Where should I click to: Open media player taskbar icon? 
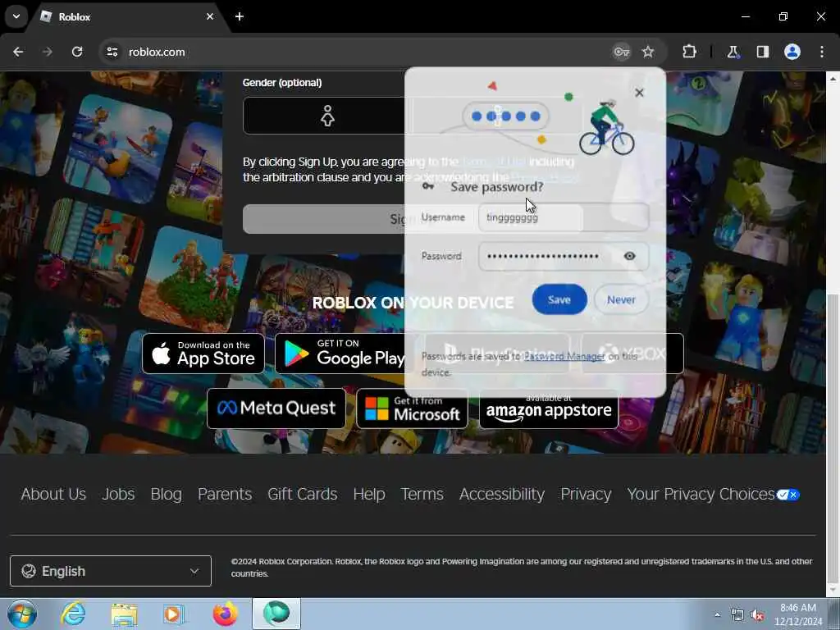click(x=173, y=614)
